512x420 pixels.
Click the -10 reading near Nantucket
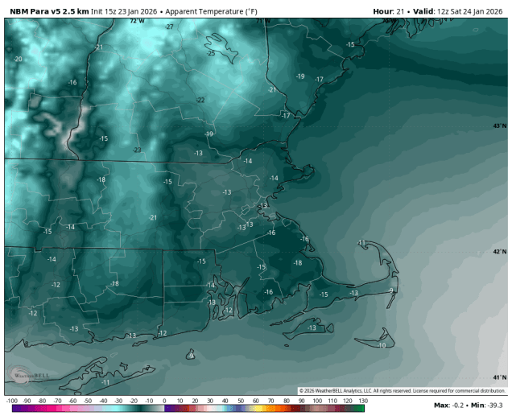pyautogui.click(x=381, y=345)
